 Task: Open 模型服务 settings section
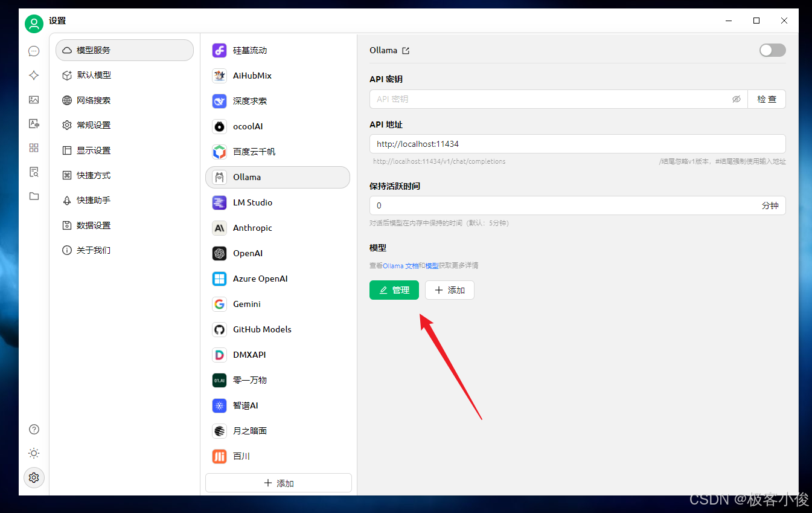click(x=124, y=50)
